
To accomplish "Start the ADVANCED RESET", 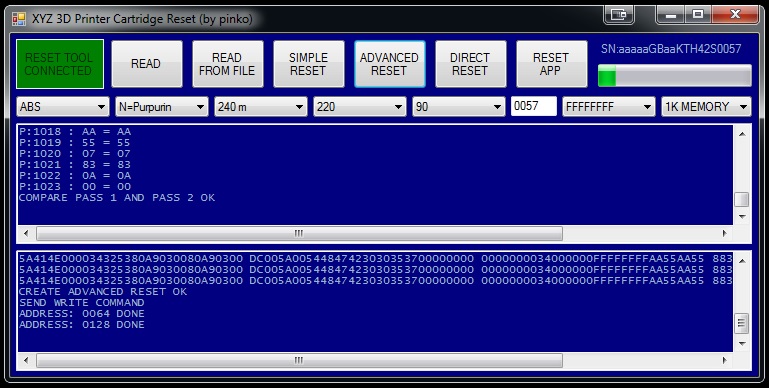I will coord(389,64).
